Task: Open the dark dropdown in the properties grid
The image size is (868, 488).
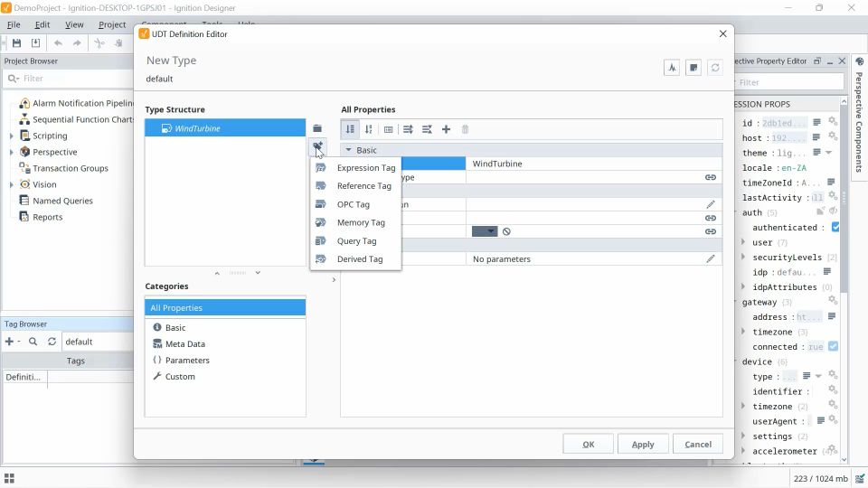Action: pos(485,231)
